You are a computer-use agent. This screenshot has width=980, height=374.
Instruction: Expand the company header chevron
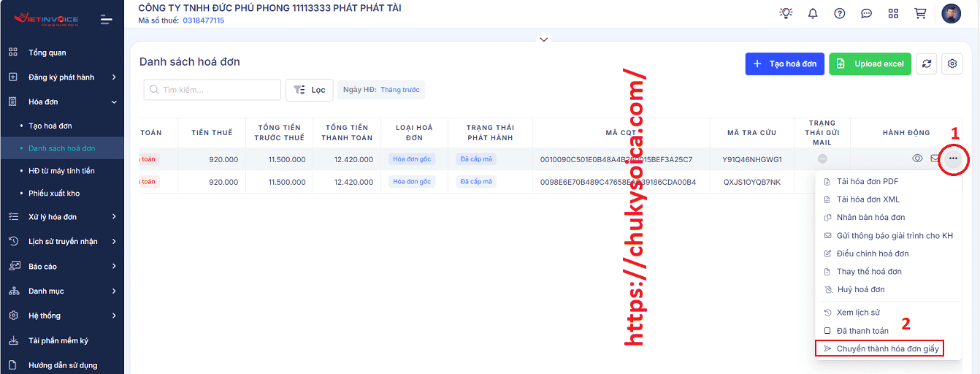point(543,38)
